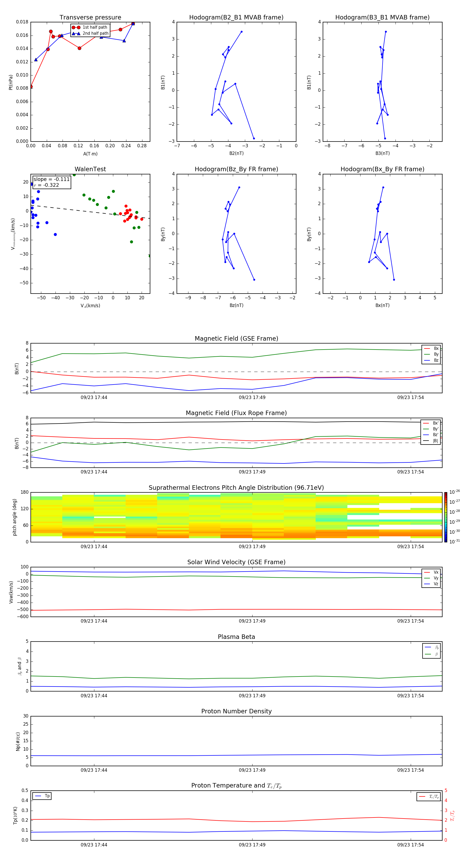Screen dimensions: 473x868
Task: Click the 'V_A(km/s)' axis label
Action: 90,306
